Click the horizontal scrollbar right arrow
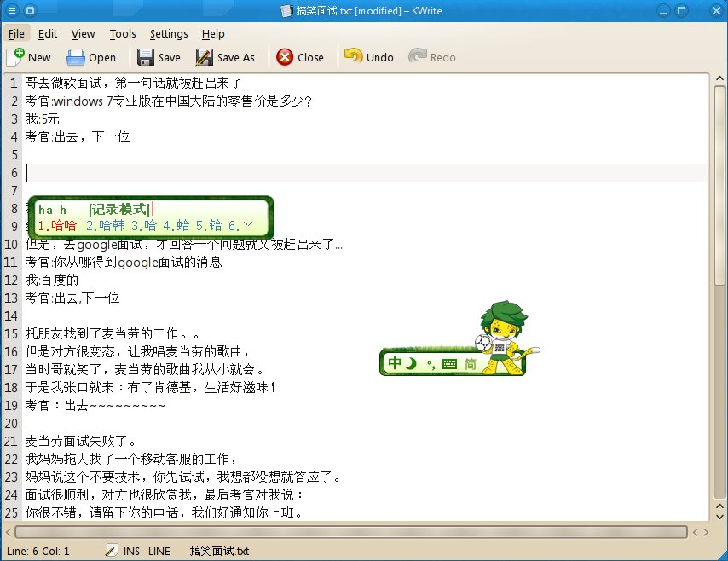The image size is (728, 561). (x=706, y=532)
